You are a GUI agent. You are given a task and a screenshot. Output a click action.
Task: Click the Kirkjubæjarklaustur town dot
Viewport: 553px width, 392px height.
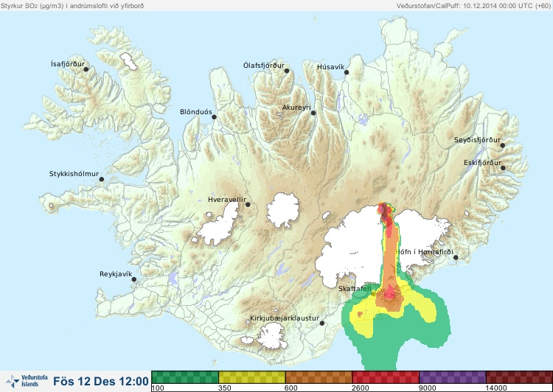pos(321,323)
